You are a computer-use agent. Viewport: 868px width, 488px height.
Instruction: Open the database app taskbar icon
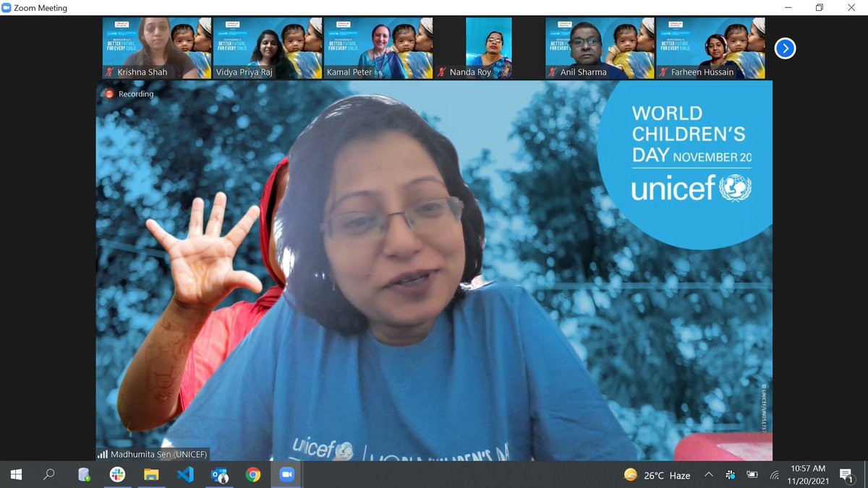coord(84,475)
